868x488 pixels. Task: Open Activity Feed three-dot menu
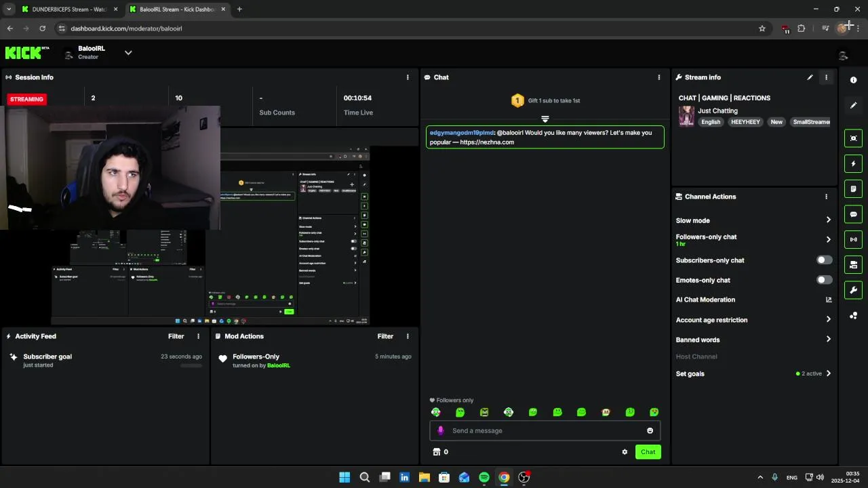pos(199,336)
